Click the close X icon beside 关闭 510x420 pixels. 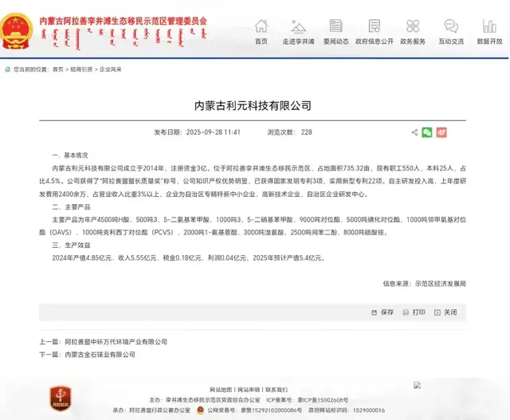437,312
